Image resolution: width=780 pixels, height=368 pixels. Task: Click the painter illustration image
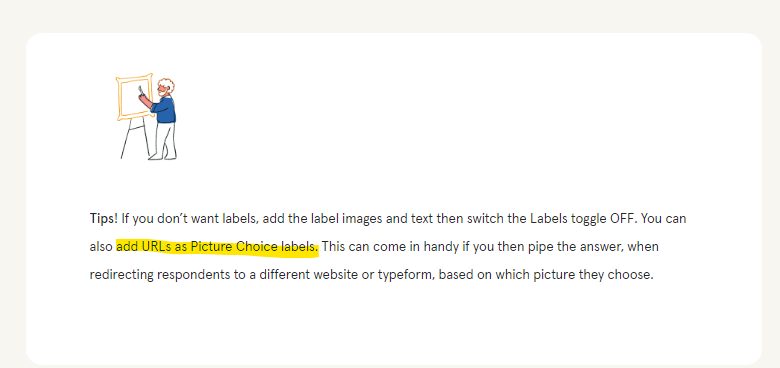click(147, 117)
